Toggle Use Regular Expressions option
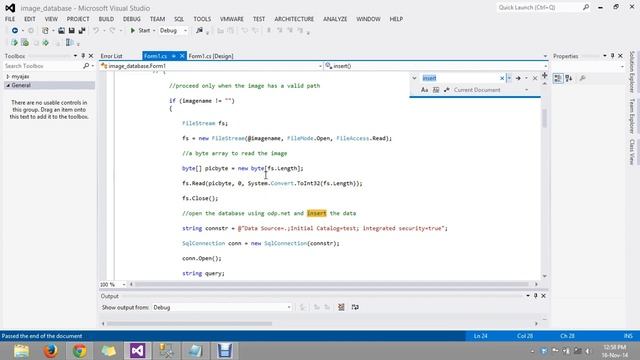The height and width of the screenshot is (360, 640). click(x=447, y=90)
